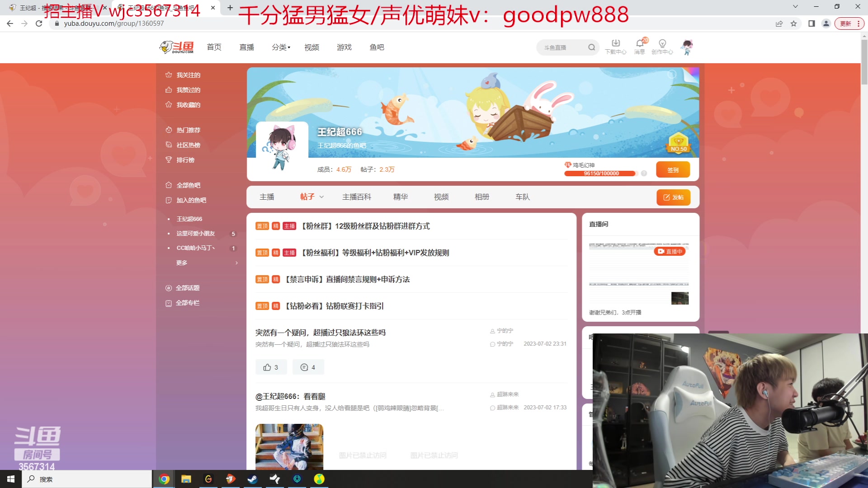Click the 96150/100000 level progress bar
This screenshot has width=868, height=488.
click(601, 174)
